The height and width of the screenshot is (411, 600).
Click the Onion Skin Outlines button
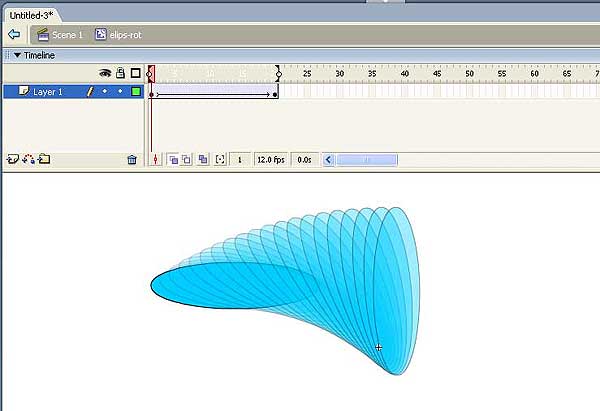click(x=186, y=159)
